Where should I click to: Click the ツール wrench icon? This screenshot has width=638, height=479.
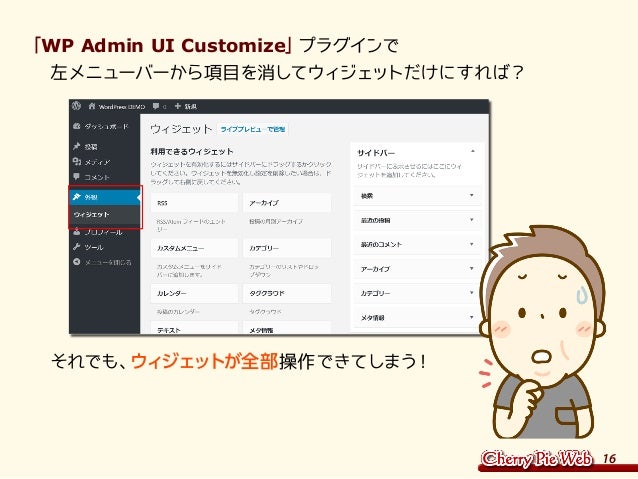click(76, 247)
